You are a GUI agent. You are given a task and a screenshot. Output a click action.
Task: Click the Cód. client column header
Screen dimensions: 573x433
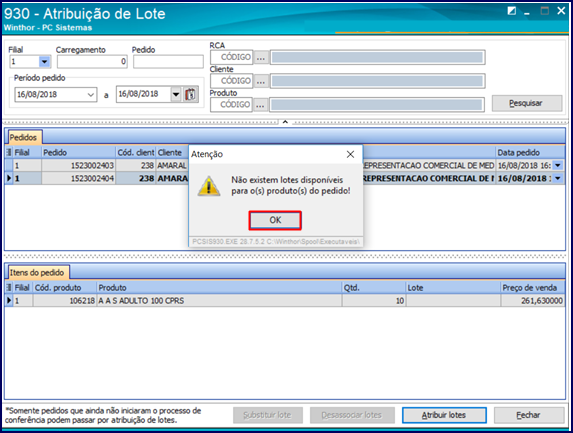[136, 152]
